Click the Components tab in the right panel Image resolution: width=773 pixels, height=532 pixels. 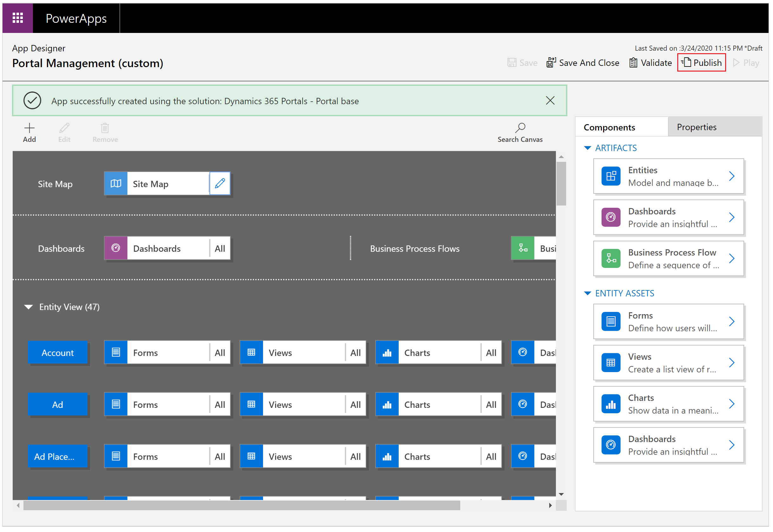point(609,127)
